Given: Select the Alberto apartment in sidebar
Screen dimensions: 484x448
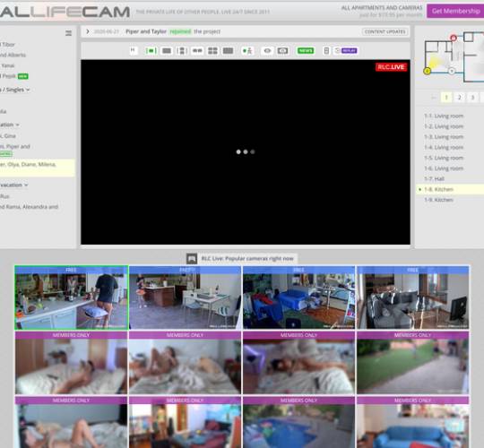Looking at the screenshot, I should click(x=13, y=55).
